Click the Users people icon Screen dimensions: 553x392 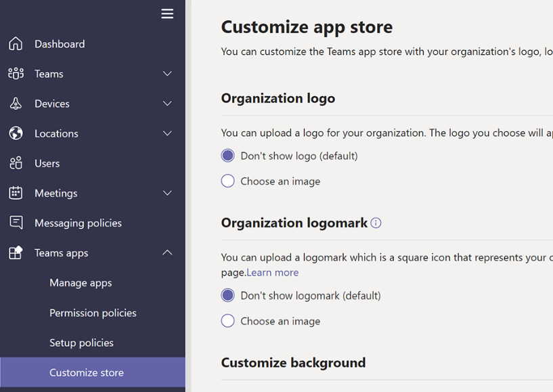click(x=16, y=163)
